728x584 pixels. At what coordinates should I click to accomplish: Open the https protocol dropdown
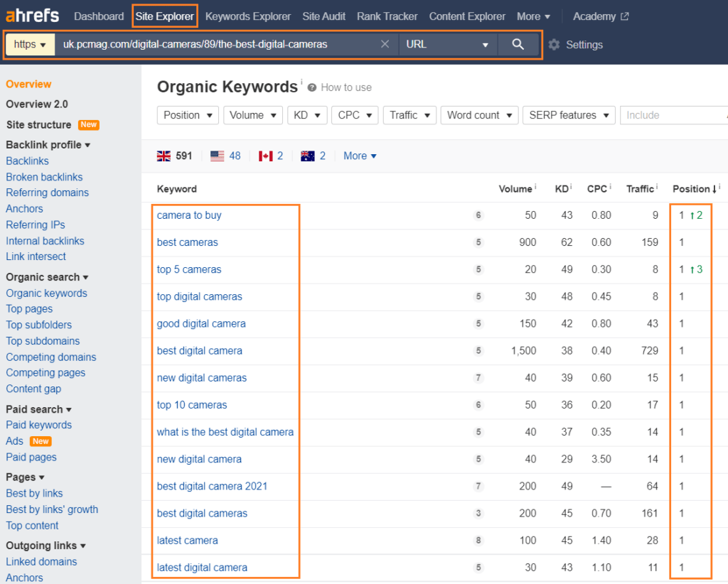(x=30, y=45)
